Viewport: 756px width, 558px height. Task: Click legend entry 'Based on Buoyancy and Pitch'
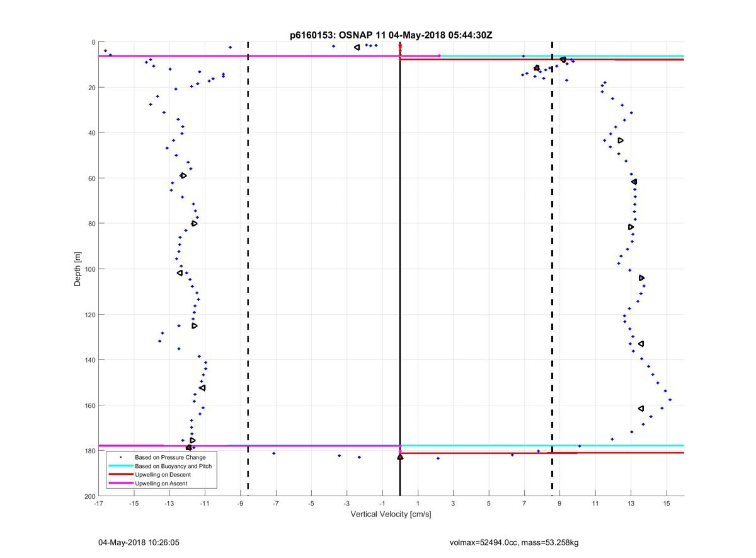[x=173, y=466]
